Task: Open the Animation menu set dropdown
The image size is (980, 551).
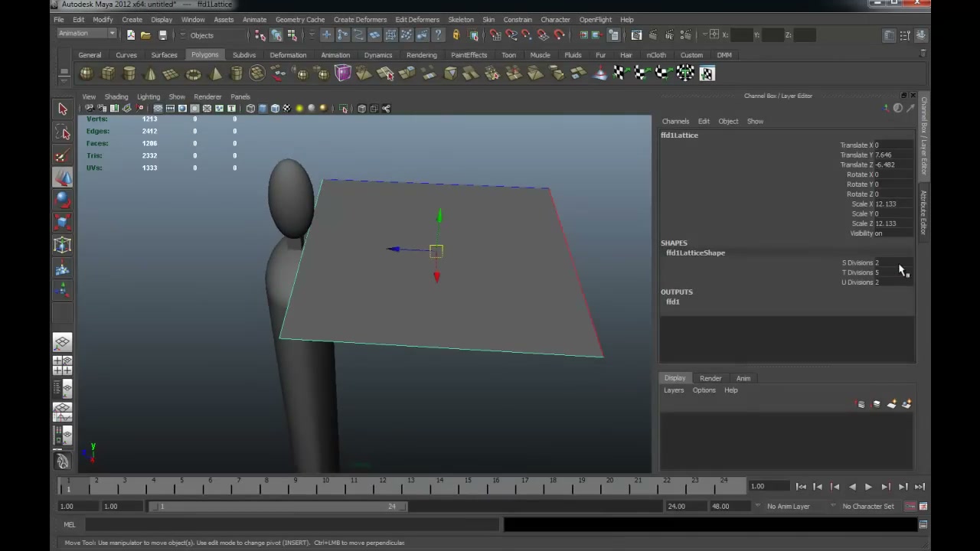Action: [87, 34]
